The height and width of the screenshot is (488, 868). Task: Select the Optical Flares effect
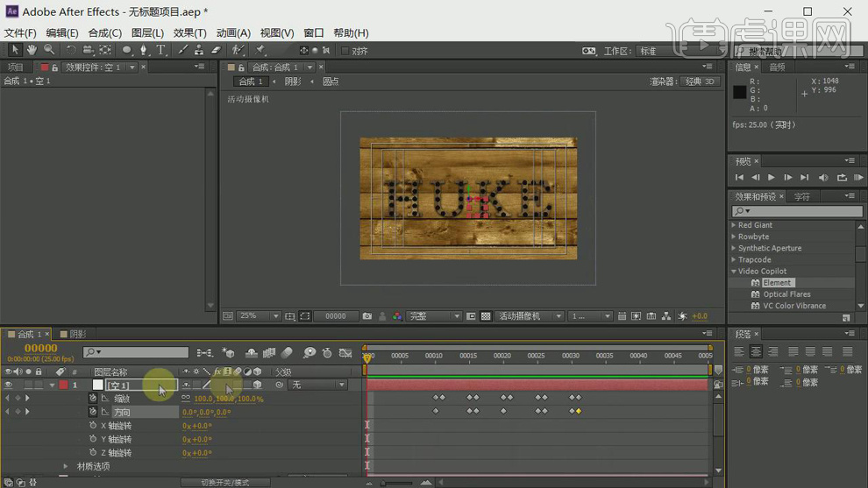coord(786,294)
